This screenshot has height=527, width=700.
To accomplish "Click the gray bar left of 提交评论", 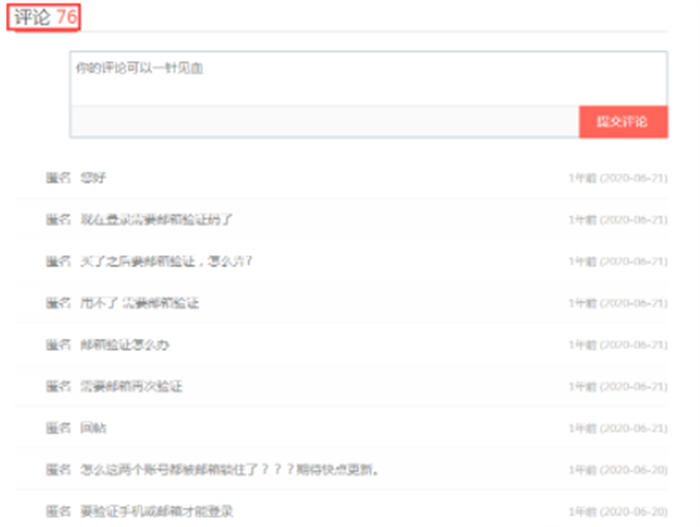I will (x=324, y=122).
